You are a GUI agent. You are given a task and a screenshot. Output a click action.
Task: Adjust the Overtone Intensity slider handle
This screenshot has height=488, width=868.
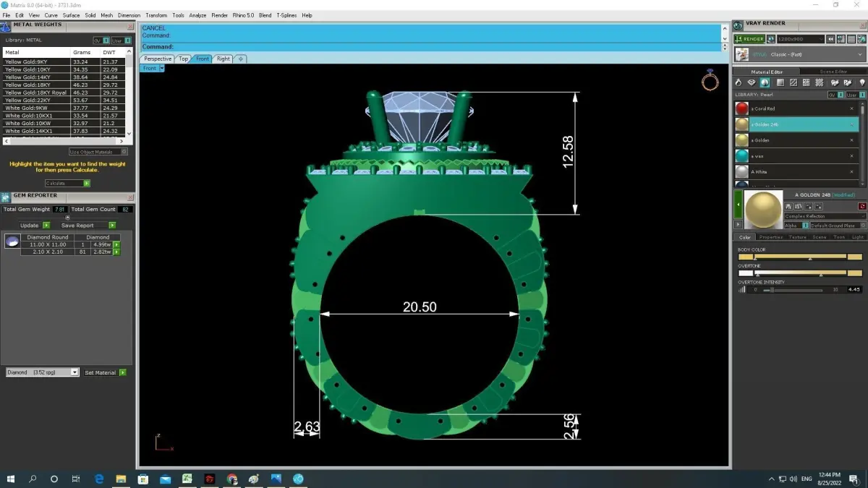click(772, 290)
